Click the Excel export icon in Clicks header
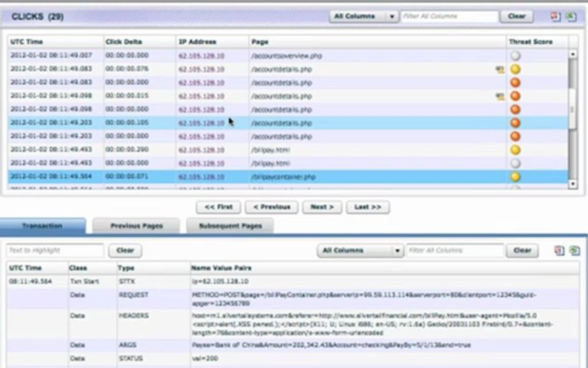Image resolution: width=588 pixels, height=368 pixels. click(x=571, y=16)
